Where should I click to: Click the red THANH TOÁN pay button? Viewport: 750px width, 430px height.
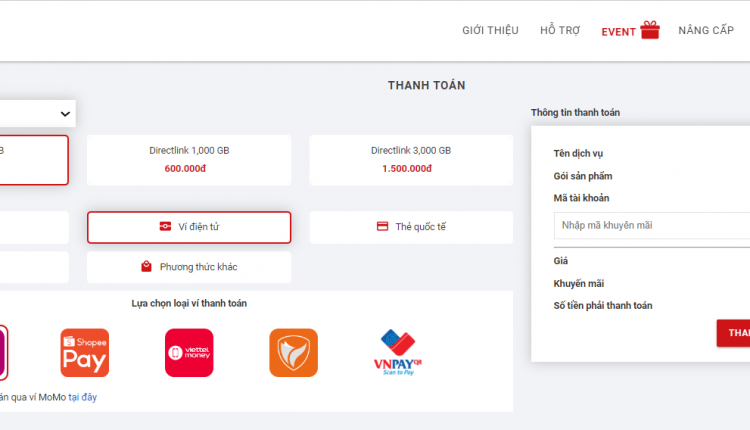[x=733, y=333]
